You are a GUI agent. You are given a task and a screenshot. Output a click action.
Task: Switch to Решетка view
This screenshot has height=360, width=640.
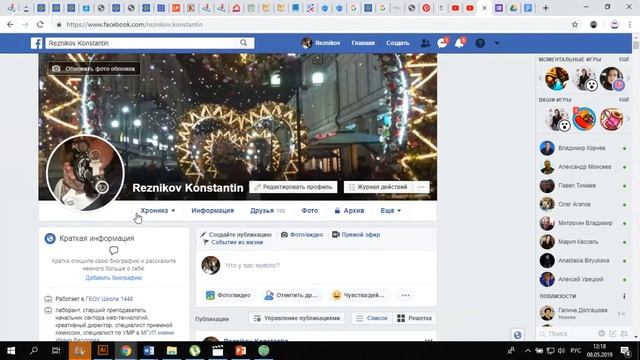tap(414, 318)
